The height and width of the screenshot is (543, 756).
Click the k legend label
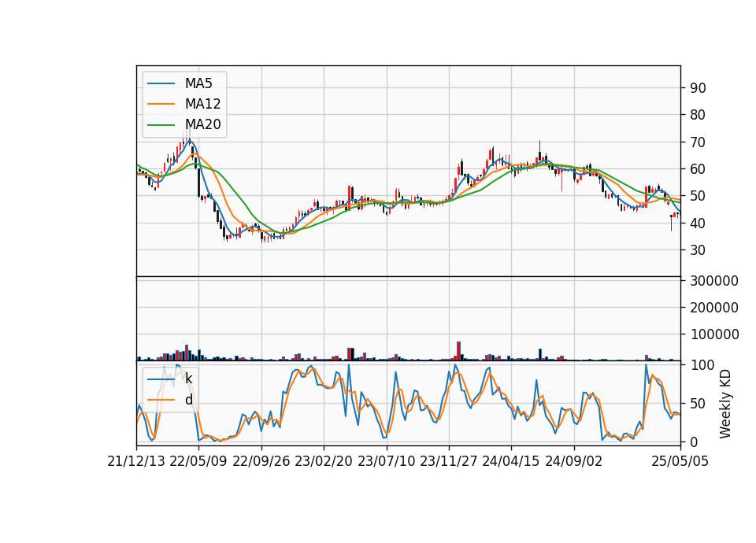point(188,379)
